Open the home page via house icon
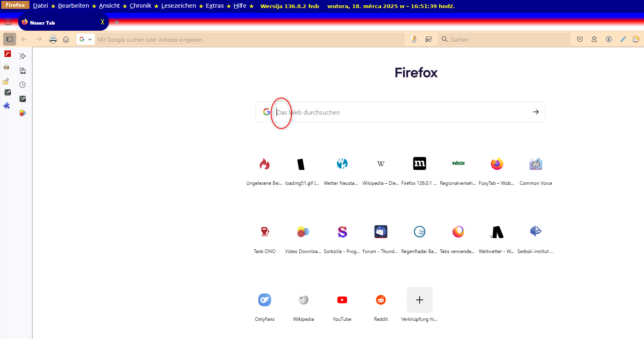Screen dimensions: 644x339 [66, 39]
